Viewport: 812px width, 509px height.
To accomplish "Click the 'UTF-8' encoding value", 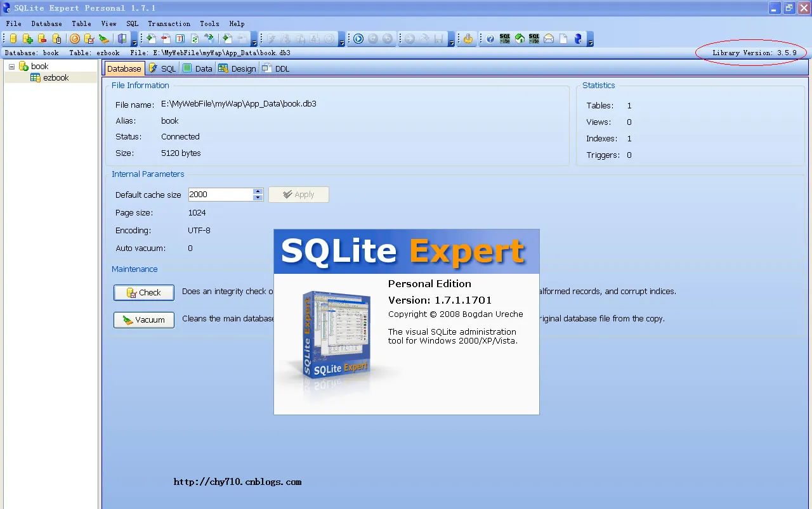I will [199, 230].
